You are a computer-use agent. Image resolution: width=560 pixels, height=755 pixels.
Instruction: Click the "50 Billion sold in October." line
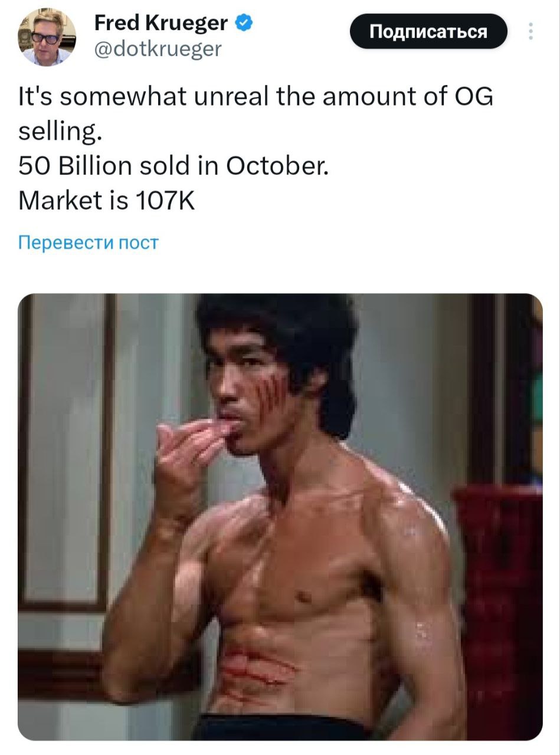click(x=173, y=167)
